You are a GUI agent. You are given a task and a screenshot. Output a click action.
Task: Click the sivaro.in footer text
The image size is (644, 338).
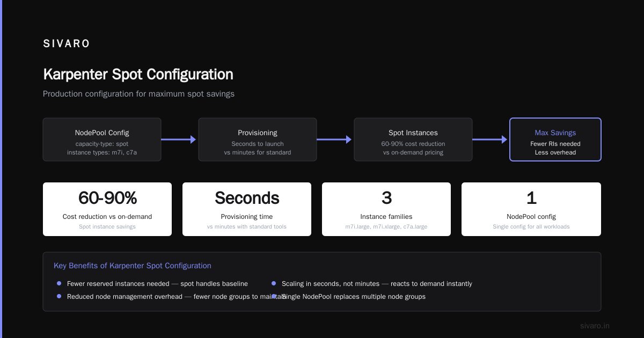click(x=595, y=326)
